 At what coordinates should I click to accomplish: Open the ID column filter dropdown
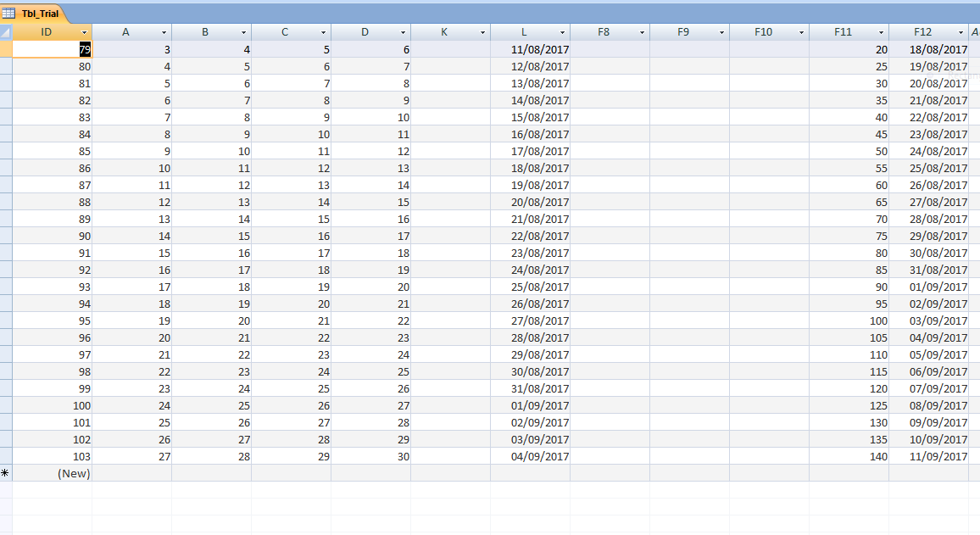[x=85, y=32]
